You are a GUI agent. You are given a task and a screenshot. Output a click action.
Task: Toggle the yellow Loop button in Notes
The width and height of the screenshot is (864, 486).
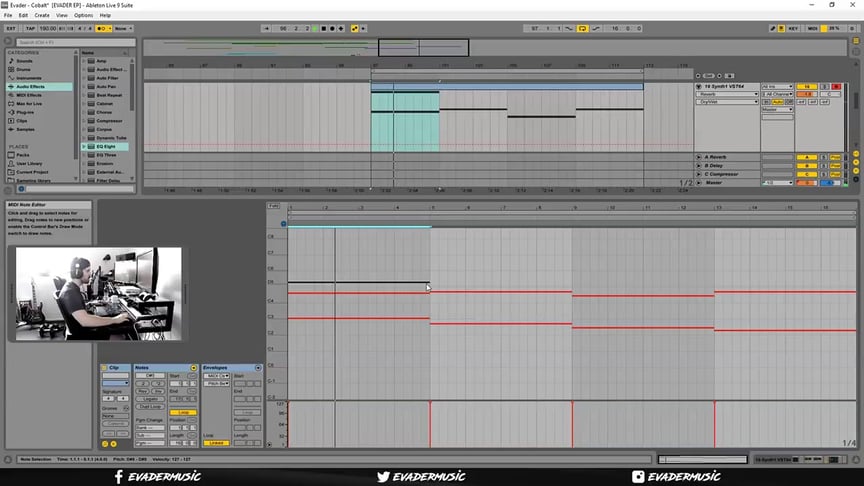tap(183, 412)
